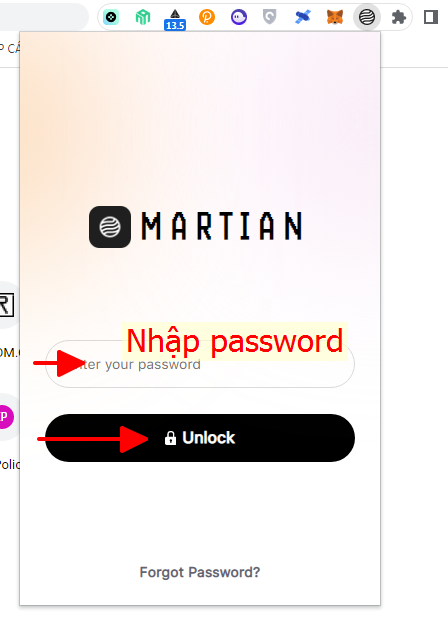Open the MetaMask fox extension

pyautogui.click(x=335, y=17)
